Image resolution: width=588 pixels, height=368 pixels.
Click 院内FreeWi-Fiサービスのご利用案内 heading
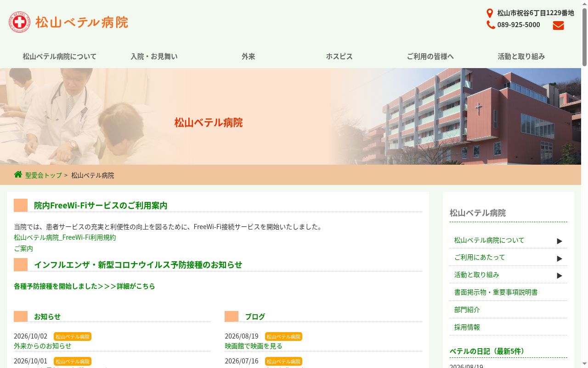coord(101,205)
